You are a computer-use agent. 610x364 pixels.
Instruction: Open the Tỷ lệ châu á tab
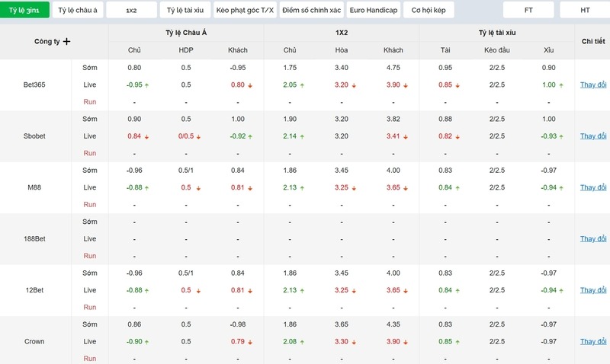click(x=78, y=10)
